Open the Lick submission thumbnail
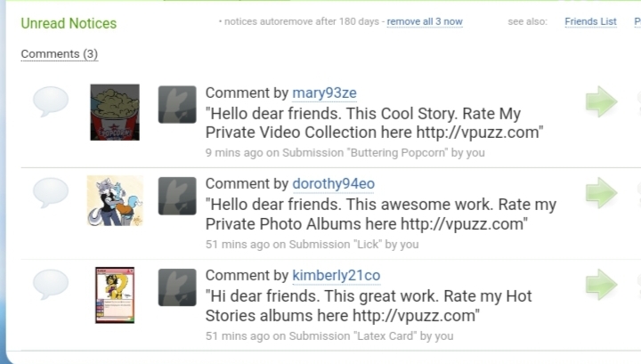641x364 pixels. (115, 201)
